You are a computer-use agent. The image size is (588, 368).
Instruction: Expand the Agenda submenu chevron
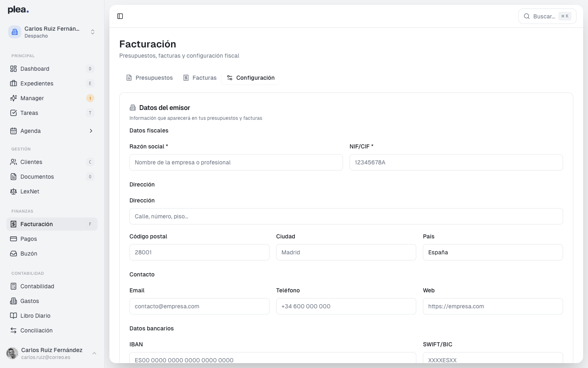coord(91,131)
